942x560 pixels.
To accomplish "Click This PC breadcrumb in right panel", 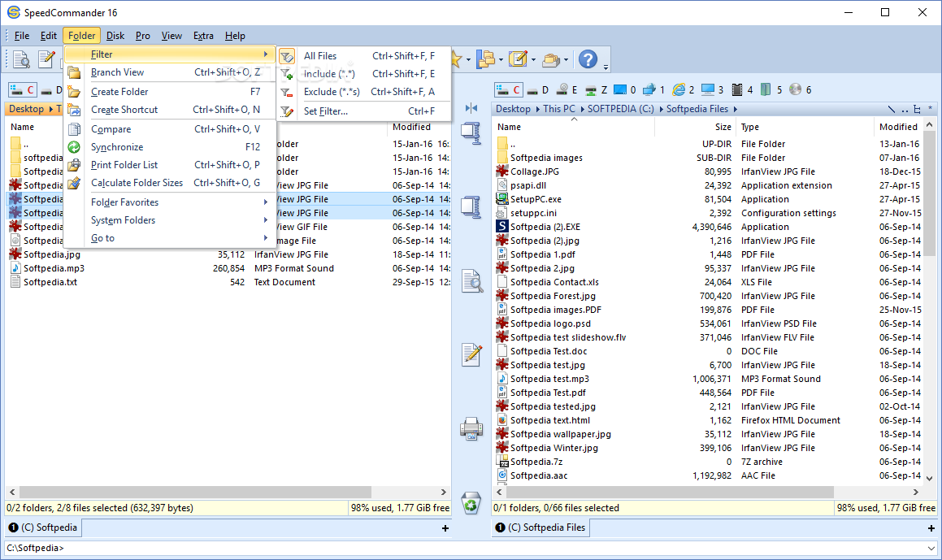I will point(558,110).
